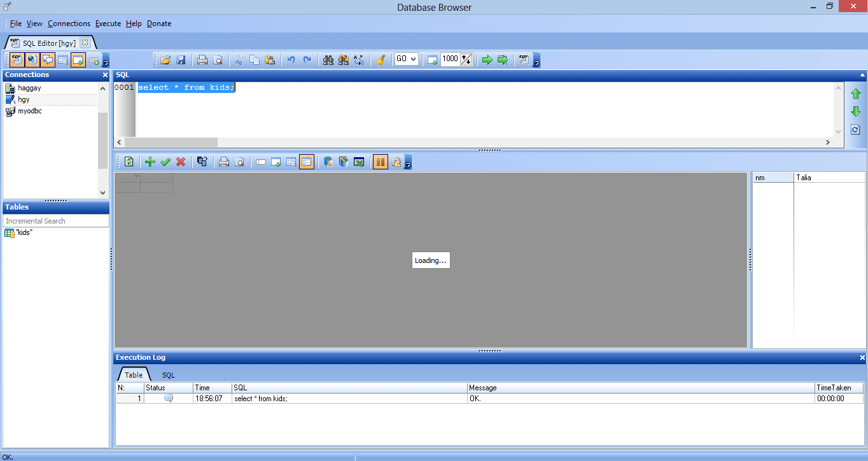Toggle the globe connections panel button
Screen dimensions: 868x461
point(32,60)
